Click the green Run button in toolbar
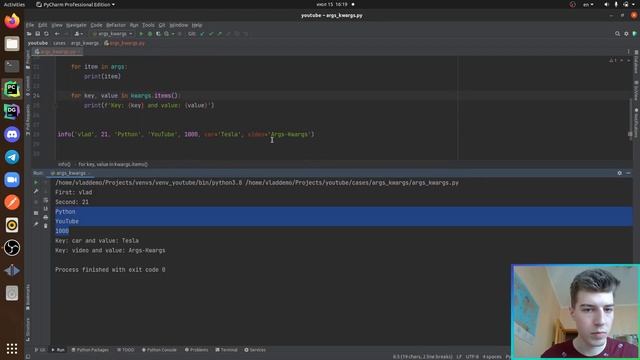 [x=141, y=34]
